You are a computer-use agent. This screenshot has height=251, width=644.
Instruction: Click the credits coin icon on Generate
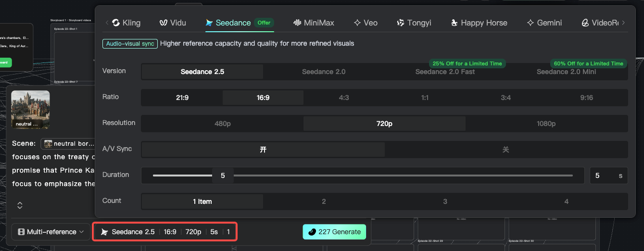tap(312, 232)
